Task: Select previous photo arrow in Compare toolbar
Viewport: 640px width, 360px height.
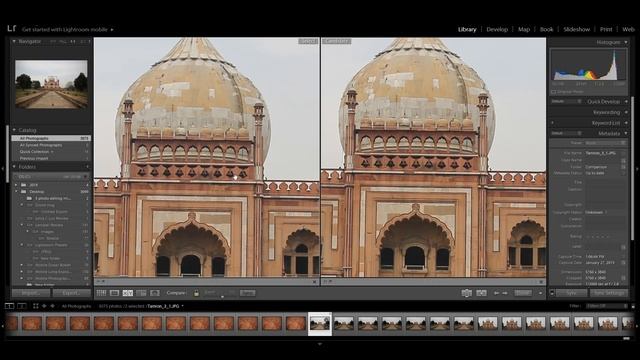Action: (x=496, y=293)
